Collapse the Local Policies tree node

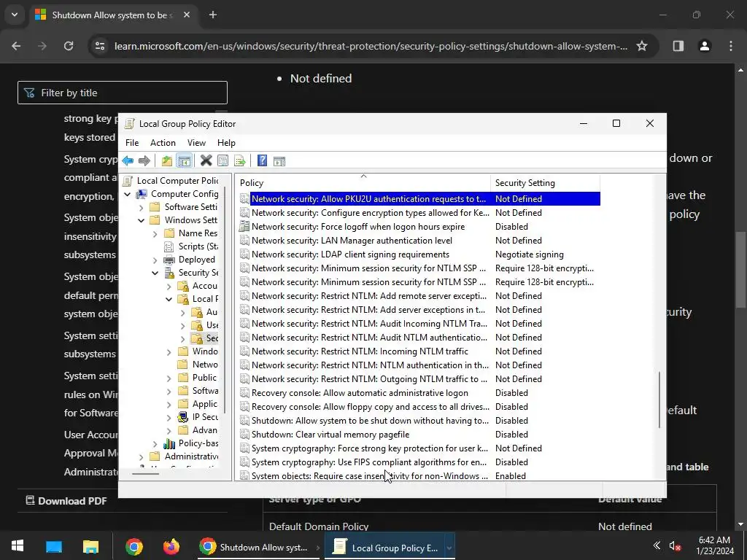pyautogui.click(x=169, y=299)
